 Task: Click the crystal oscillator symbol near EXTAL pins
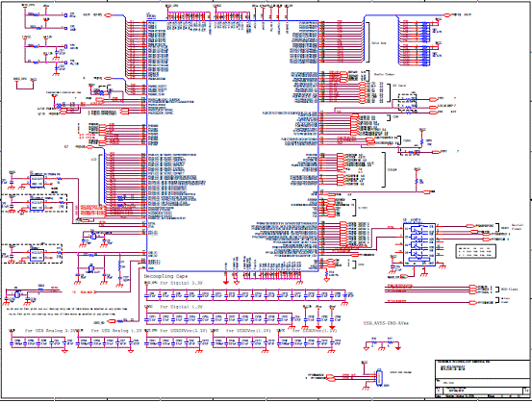tap(92, 237)
